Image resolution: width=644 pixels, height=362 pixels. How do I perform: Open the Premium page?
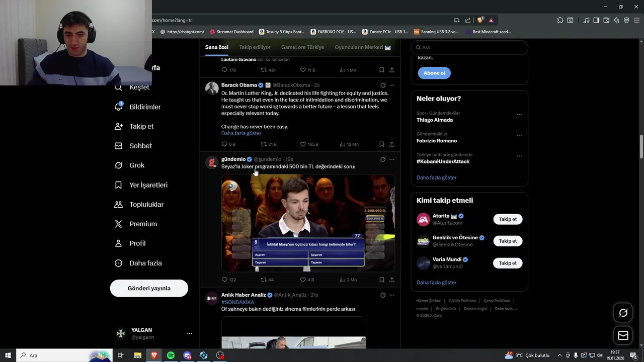[x=136, y=224]
